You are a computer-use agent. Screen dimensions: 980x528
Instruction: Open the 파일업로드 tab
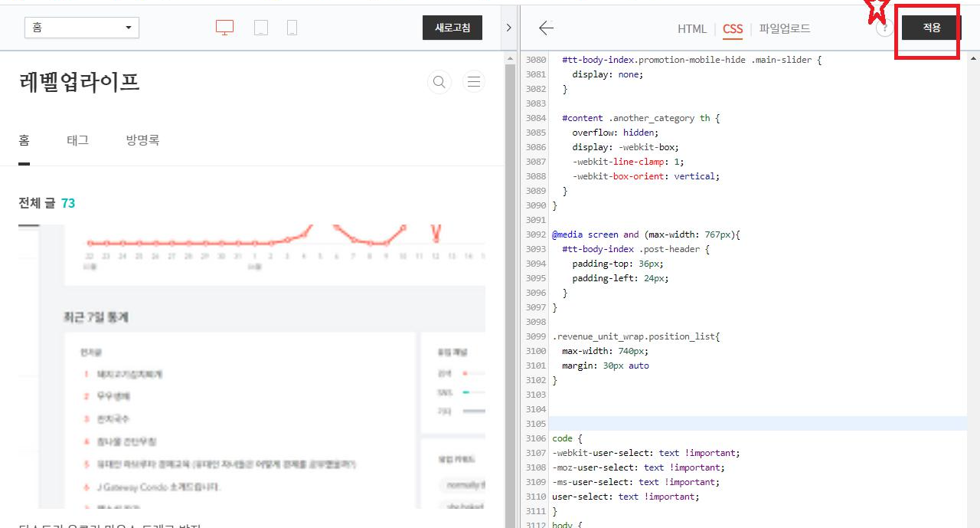(785, 29)
